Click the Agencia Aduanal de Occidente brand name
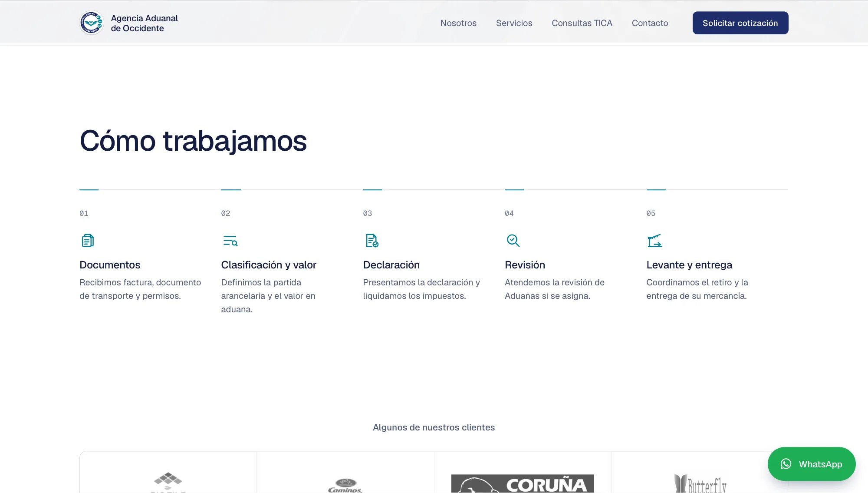Screen dimensions: 868x493 145,23
